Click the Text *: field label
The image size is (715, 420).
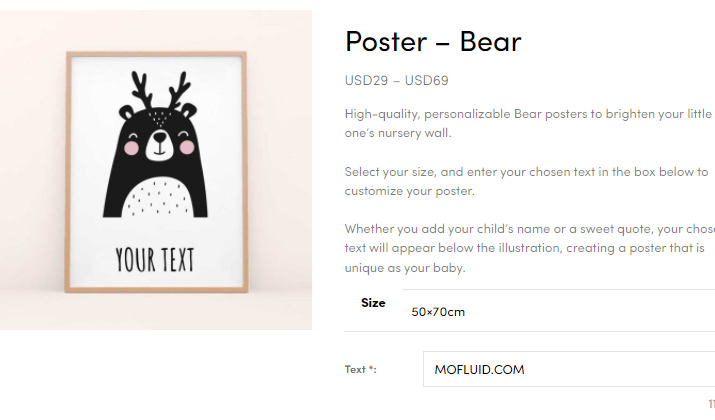coord(361,369)
